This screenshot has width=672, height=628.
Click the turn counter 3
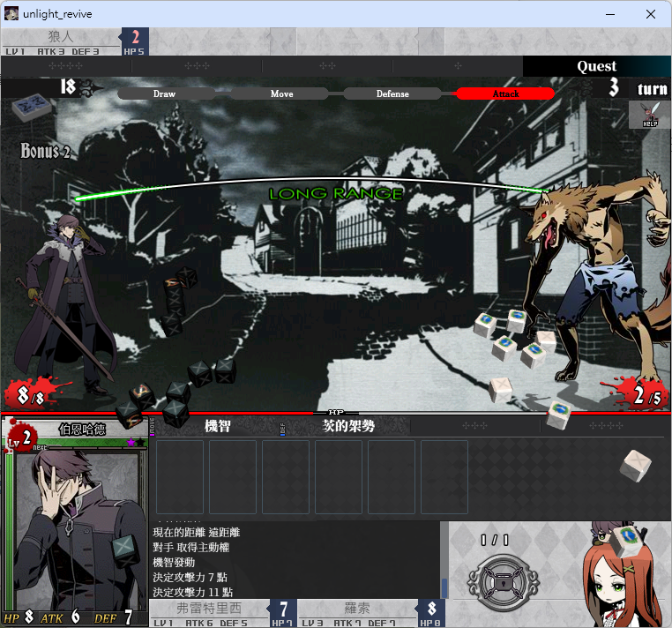click(x=614, y=87)
